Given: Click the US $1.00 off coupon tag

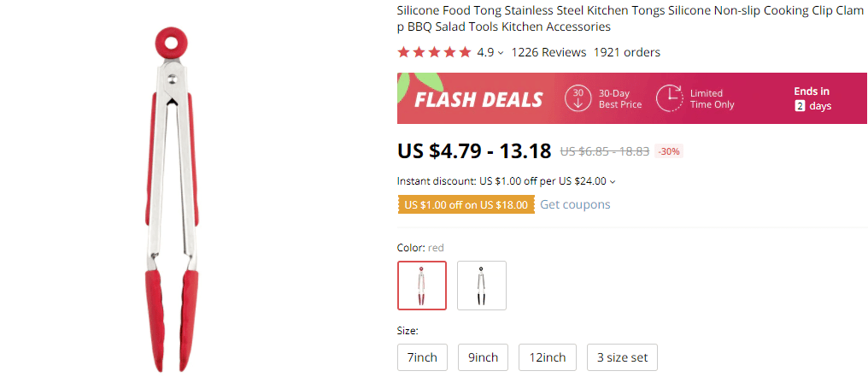Looking at the screenshot, I should (466, 204).
